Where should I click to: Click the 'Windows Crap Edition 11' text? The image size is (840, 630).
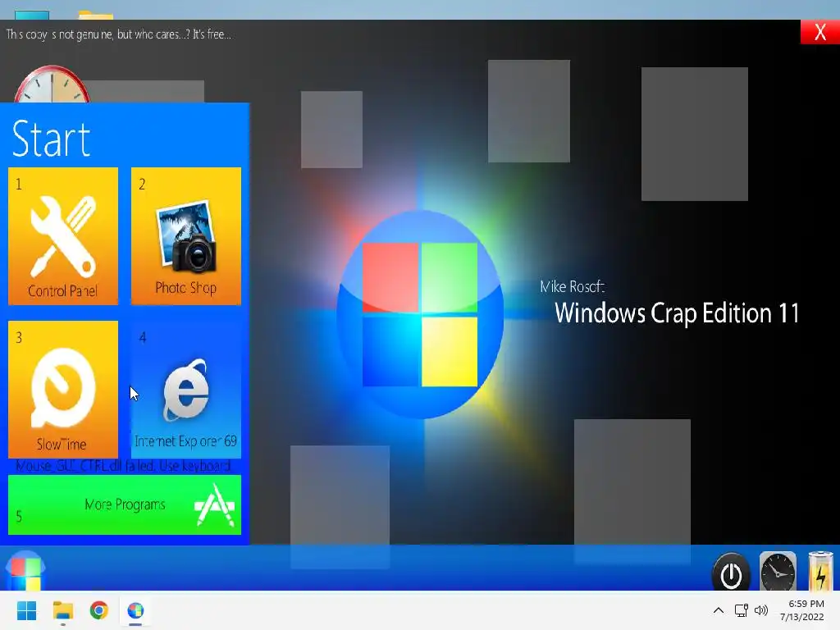[677, 313]
